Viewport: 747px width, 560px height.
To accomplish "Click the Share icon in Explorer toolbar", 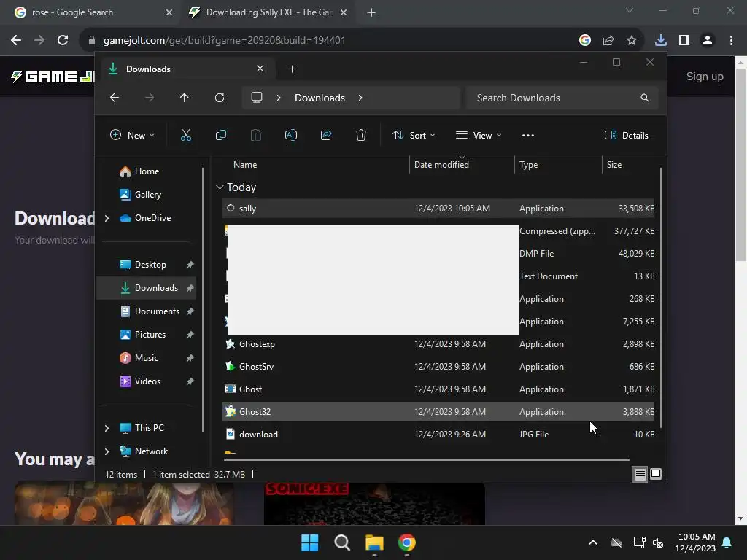I will [x=326, y=135].
